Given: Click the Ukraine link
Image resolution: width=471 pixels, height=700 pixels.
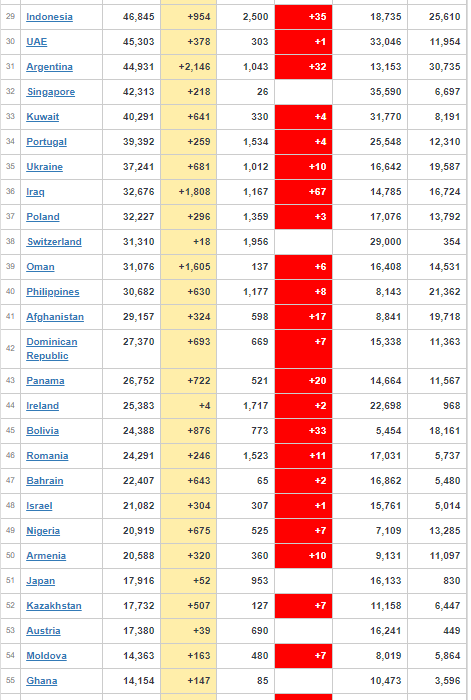Looking at the screenshot, I should [44, 167].
